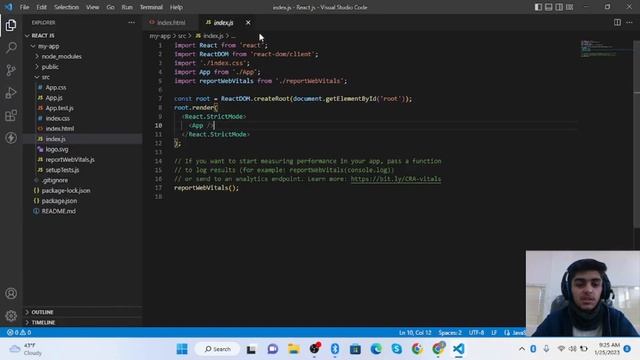Open customize layout icon
The image size is (640, 360).
click(x=569, y=7)
